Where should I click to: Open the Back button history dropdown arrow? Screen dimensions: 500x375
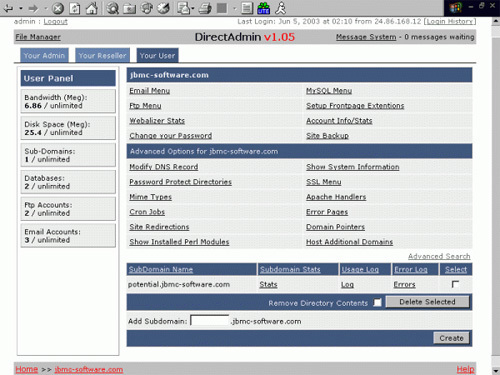click(x=21, y=8)
